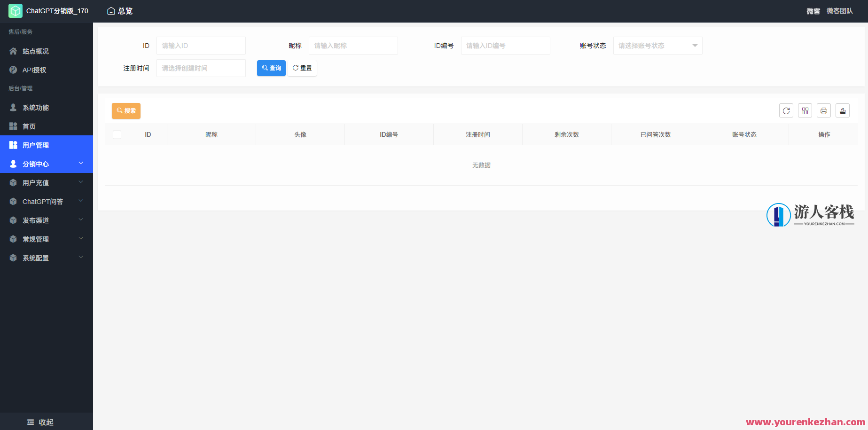The width and height of the screenshot is (868, 430).
Task: Open the 账号状态 dropdown
Action: (657, 46)
